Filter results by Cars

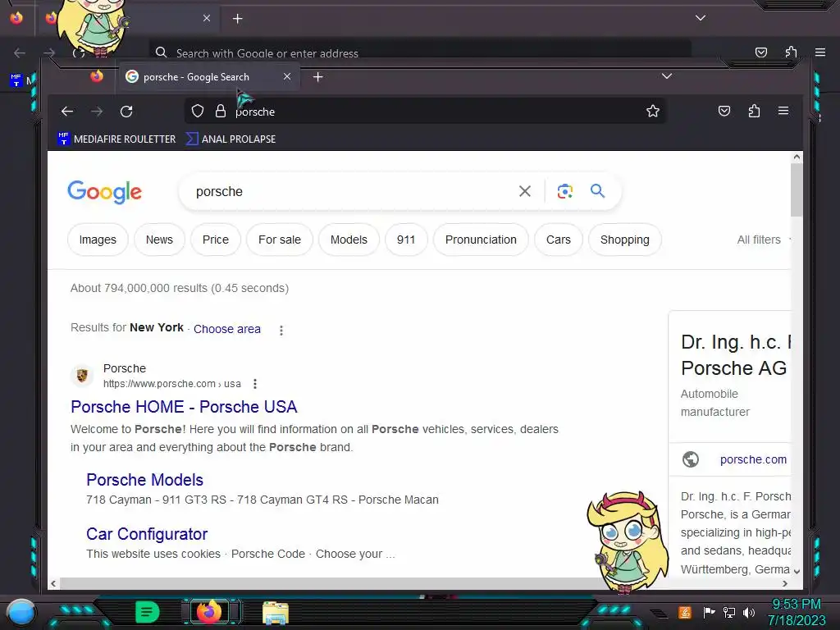coord(558,240)
